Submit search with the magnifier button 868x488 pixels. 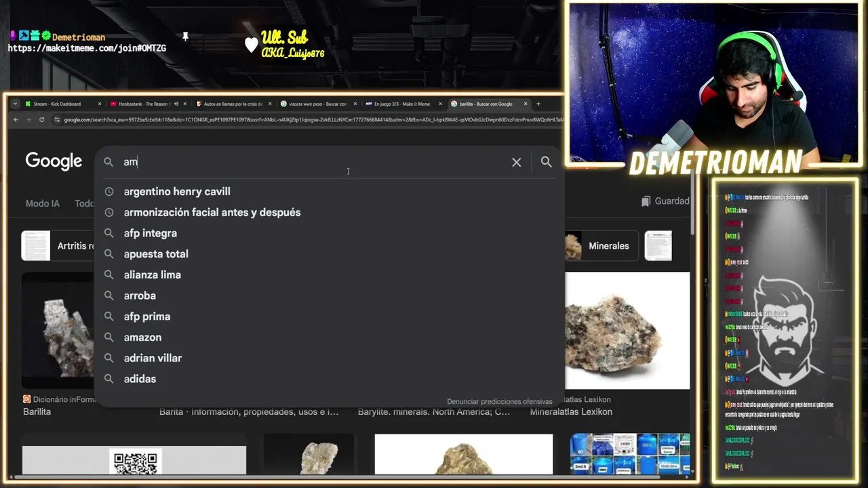coord(546,162)
